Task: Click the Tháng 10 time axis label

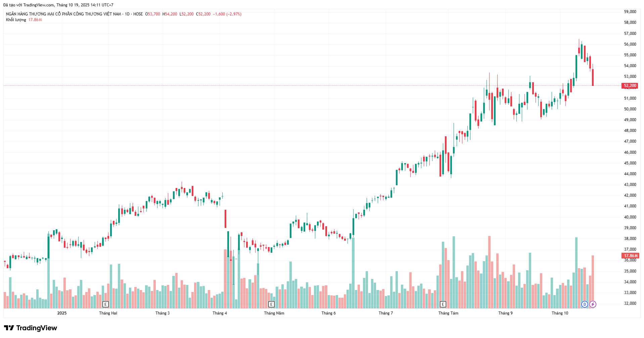Action: pyautogui.click(x=560, y=313)
